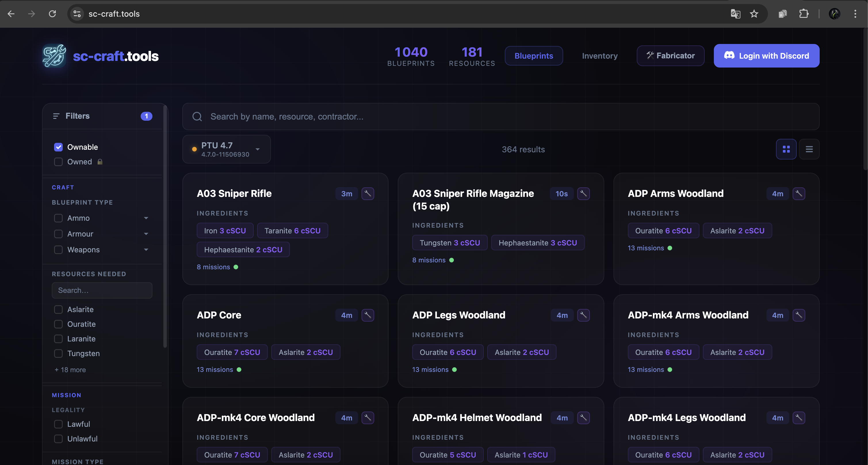The height and width of the screenshot is (465, 868).
Task: Focus the main blueprint search field
Action: click(x=500, y=116)
